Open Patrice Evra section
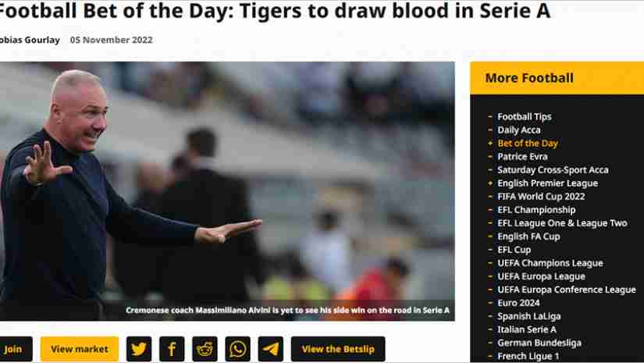Viewport: 644px width, 363px height. tap(522, 156)
